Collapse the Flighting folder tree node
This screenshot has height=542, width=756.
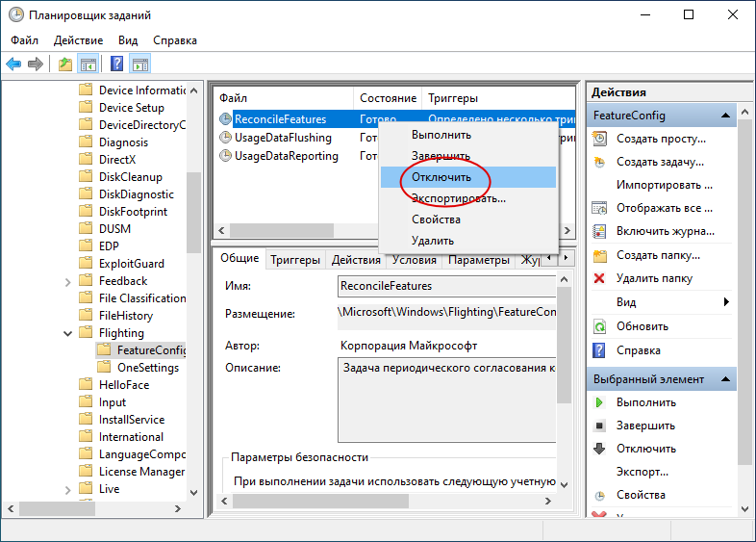[68, 333]
